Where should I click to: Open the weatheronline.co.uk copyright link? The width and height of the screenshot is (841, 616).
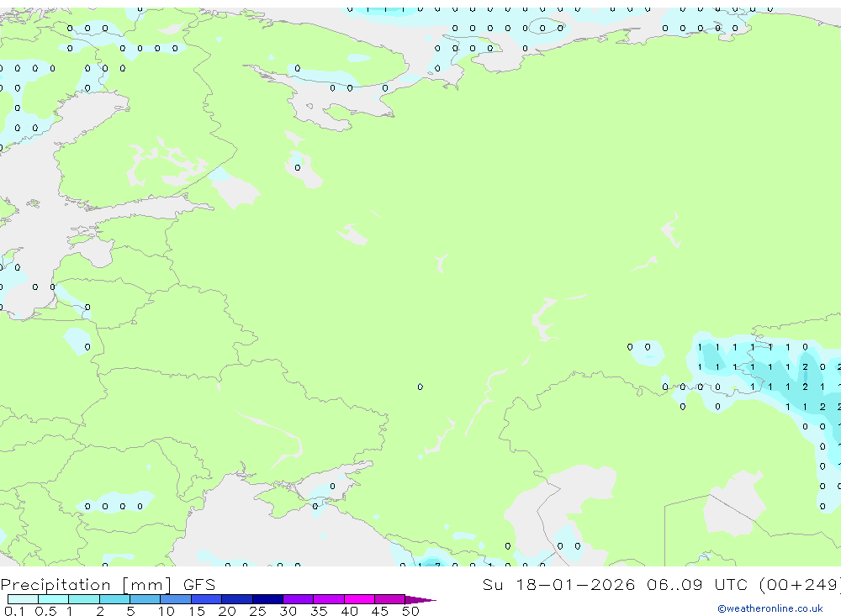click(770, 608)
